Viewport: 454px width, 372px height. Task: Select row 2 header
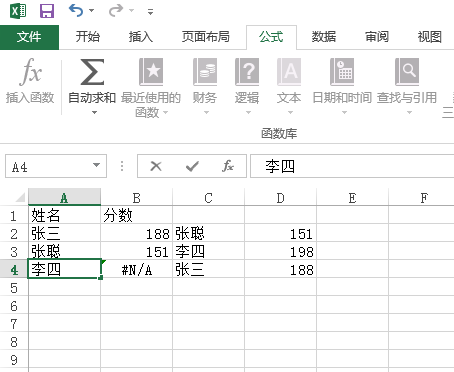tap(14, 234)
